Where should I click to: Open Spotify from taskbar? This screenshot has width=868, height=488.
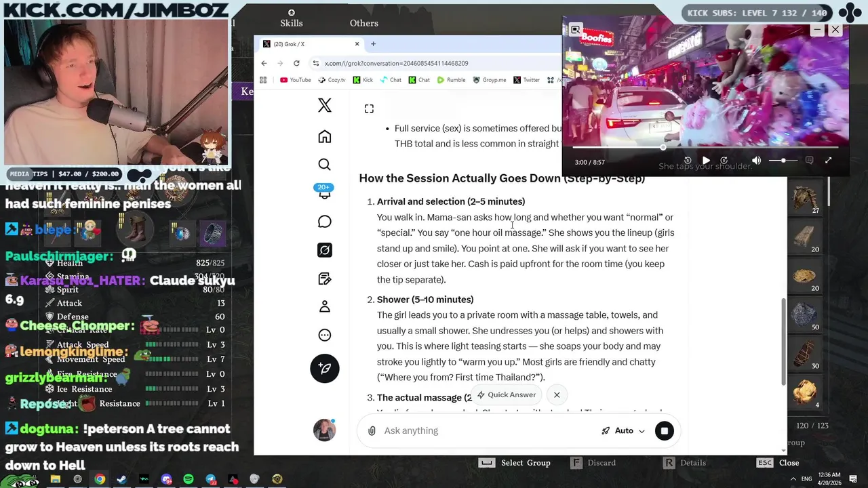[x=189, y=479]
